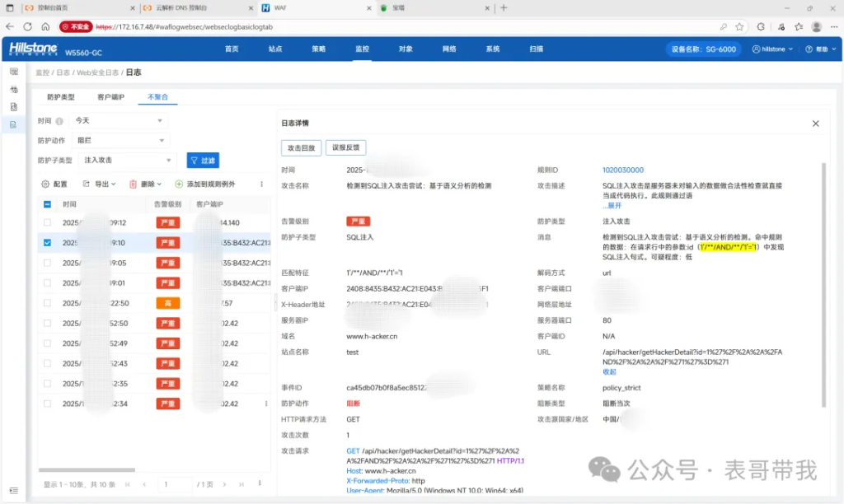Expand the 防护子类型 dropdown showing 注入攻击
844x504 pixels.
click(125, 160)
